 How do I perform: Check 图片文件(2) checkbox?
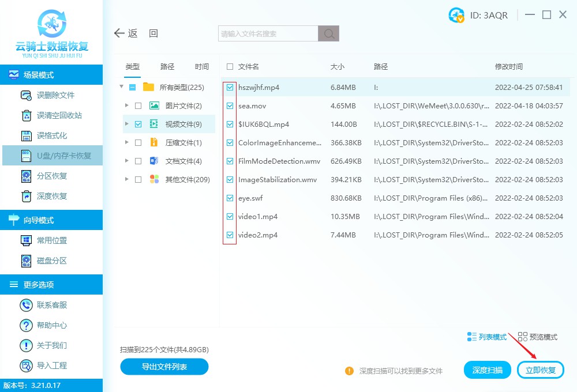click(x=138, y=106)
